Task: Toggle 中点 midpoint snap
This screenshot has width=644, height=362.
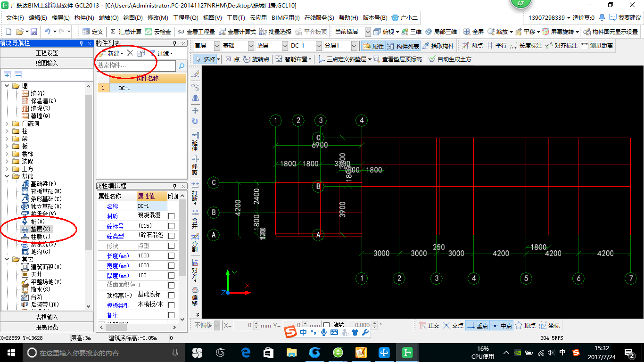Action: click(502, 325)
